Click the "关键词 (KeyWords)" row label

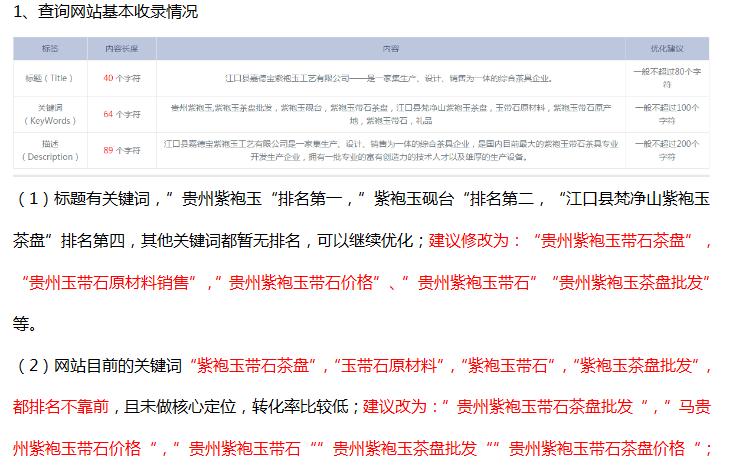[49, 113]
